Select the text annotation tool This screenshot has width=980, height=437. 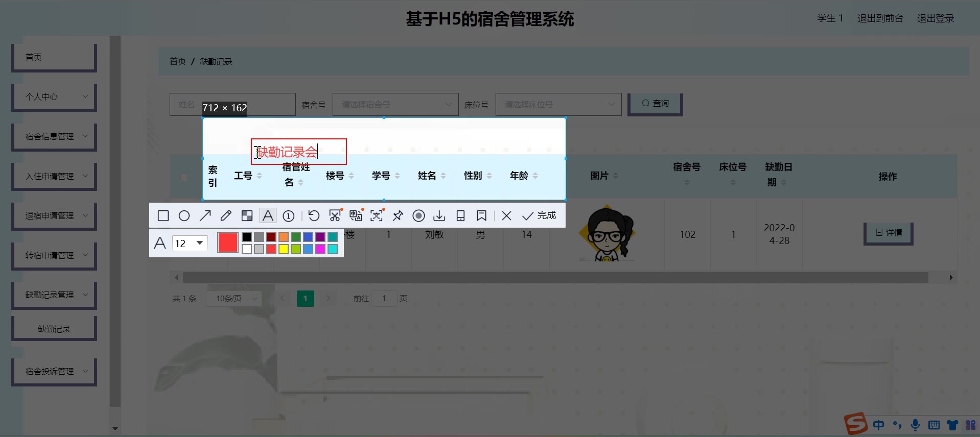268,216
